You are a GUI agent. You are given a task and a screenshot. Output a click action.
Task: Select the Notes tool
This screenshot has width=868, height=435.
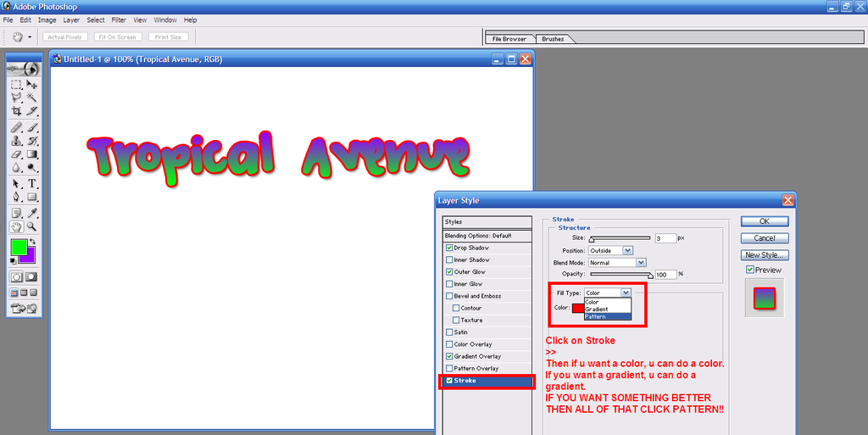tap(17, 213)
